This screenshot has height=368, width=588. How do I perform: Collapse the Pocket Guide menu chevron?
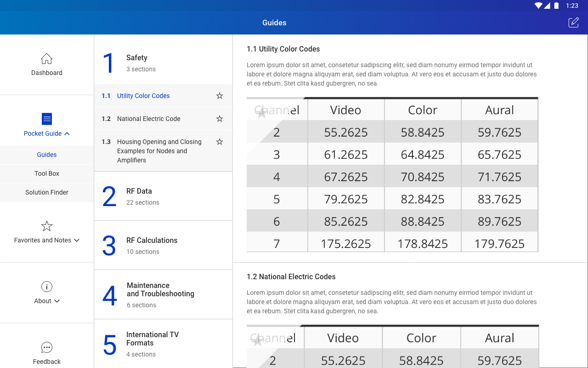(67, 134)
